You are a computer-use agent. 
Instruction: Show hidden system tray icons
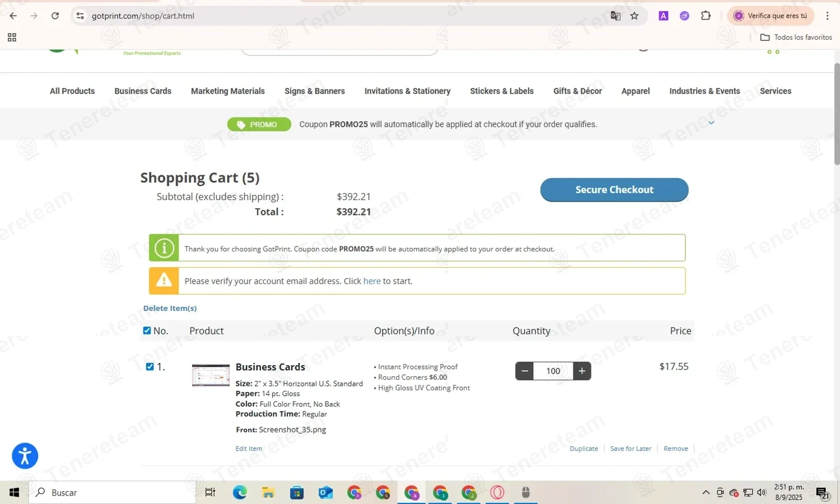(706, 493)
